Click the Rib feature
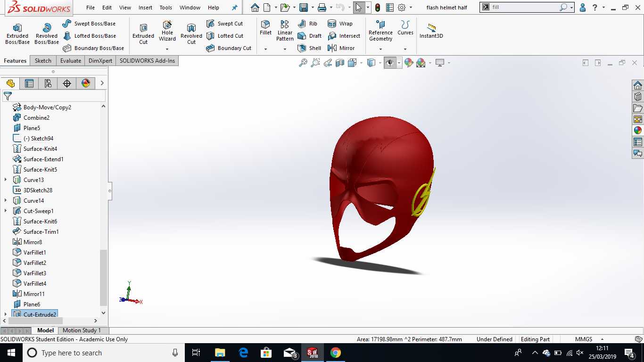This screenshot has height=362, width=644. pos(307,24)
